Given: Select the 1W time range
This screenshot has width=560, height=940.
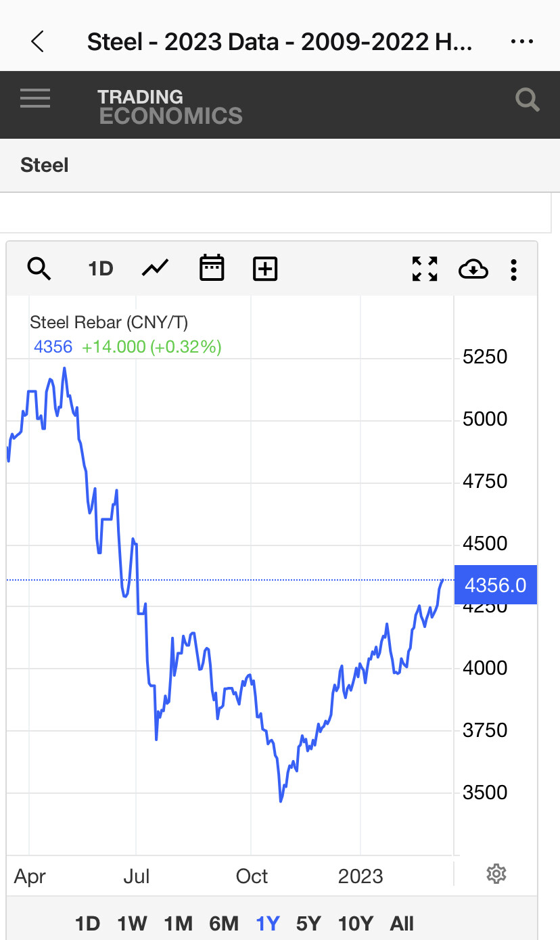Looking at the screenshot, I should point(132,923).
